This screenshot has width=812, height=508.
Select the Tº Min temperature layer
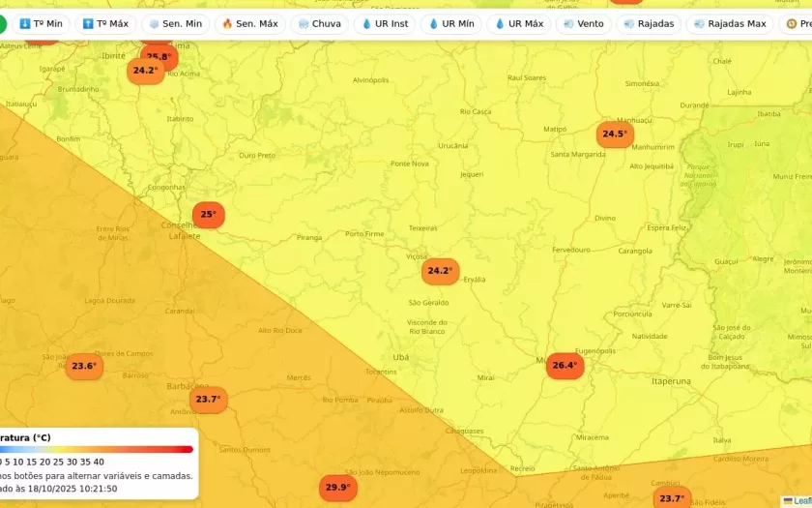[x=40, y=24]
